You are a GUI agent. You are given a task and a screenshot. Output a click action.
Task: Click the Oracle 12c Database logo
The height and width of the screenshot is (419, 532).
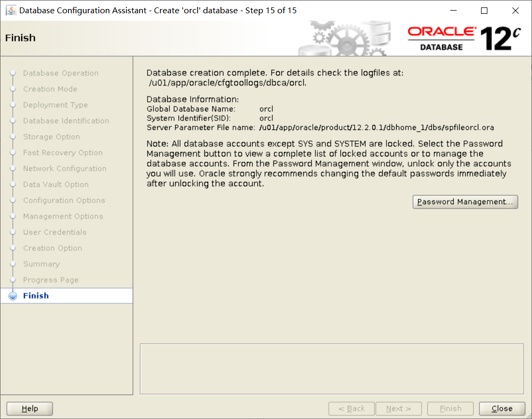tap(464, 38)
